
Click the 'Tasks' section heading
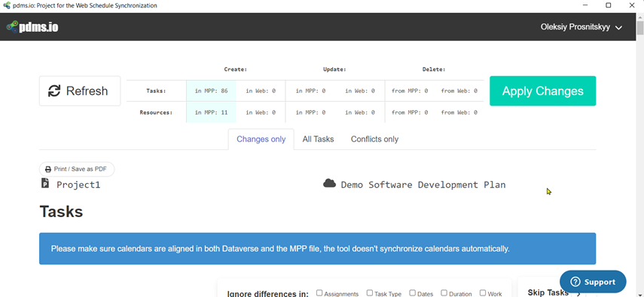[x=61, y=212]
